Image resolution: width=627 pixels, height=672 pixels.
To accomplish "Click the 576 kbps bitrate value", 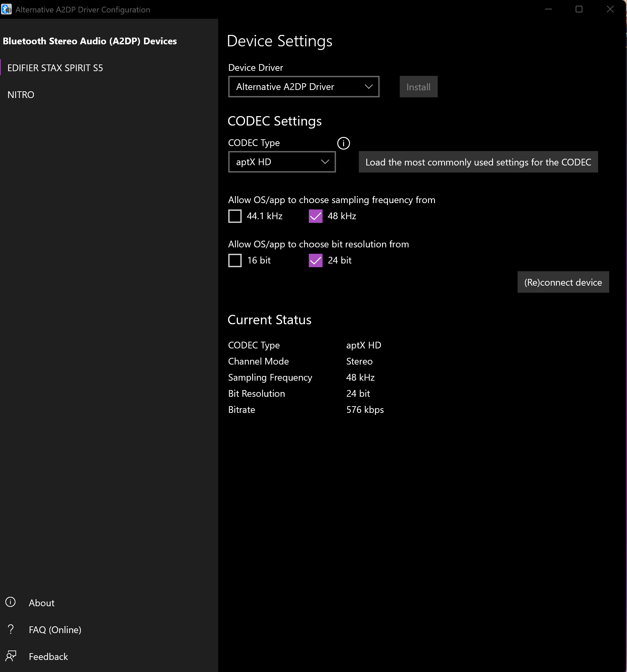I will [365, 410].
